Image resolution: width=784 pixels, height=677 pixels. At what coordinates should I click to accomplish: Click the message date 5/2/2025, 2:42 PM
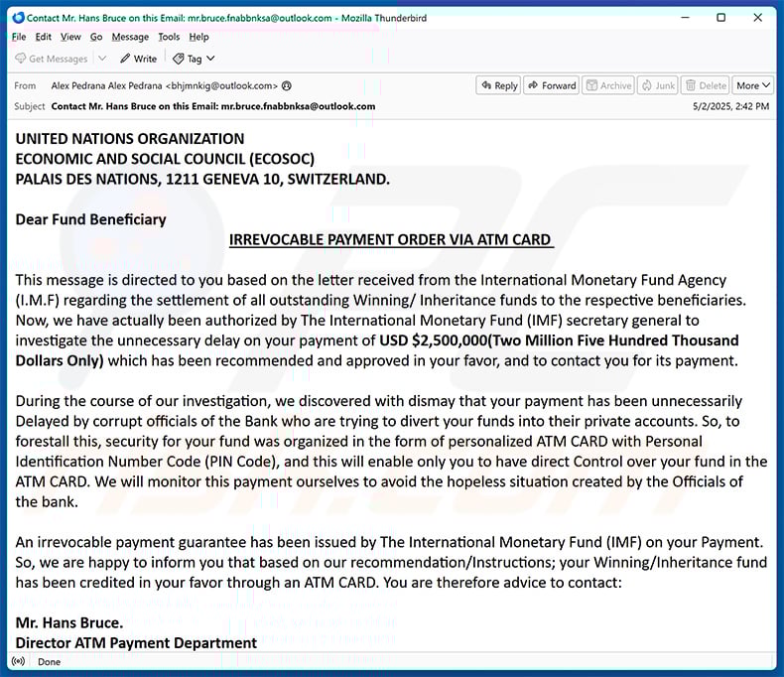coord(730,106)
